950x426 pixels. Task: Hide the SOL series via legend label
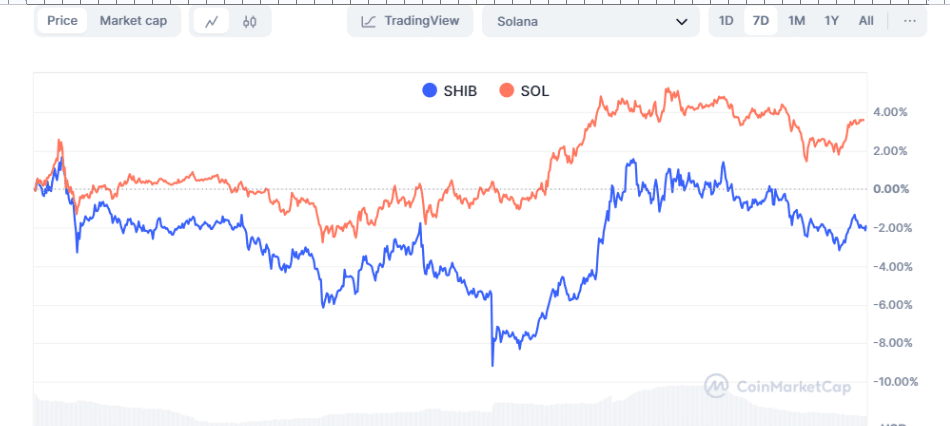535,91
